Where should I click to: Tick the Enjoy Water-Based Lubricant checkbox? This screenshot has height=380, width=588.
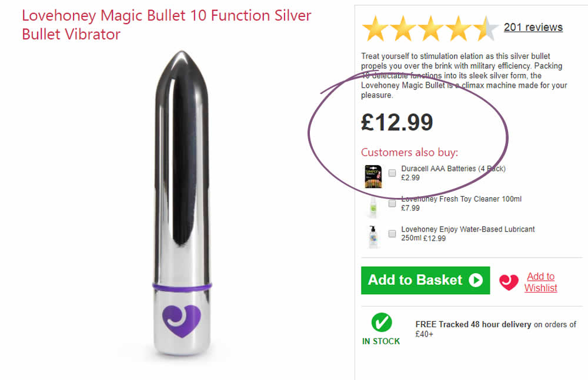[x=392, y=234]
